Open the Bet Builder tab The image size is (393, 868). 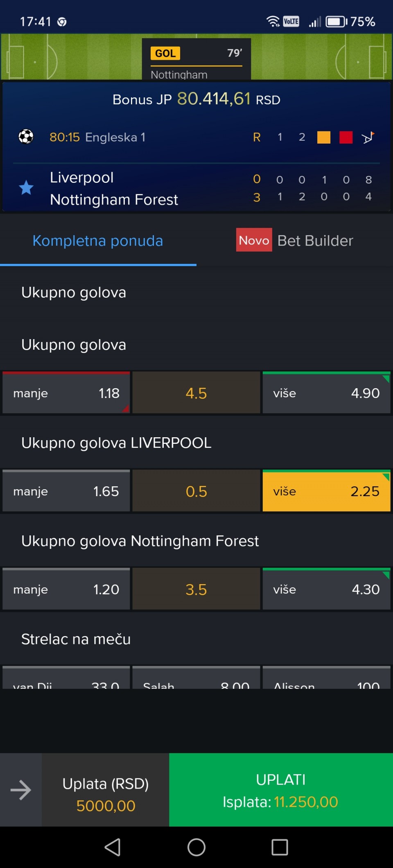pos(294,241)
